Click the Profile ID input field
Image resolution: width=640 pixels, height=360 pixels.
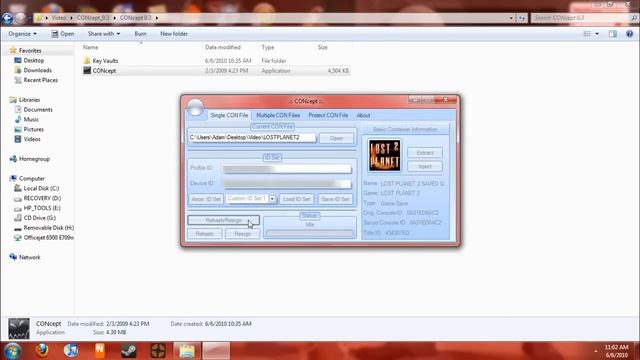point(287,168)
